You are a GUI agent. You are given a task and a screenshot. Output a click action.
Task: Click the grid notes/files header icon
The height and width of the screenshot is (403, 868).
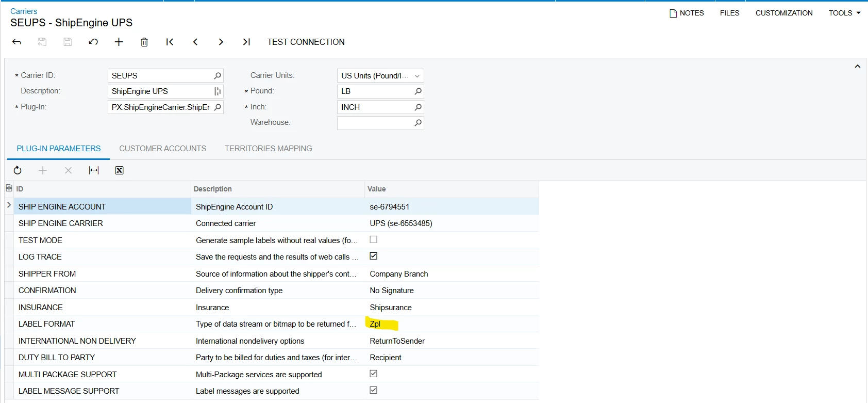9,188
